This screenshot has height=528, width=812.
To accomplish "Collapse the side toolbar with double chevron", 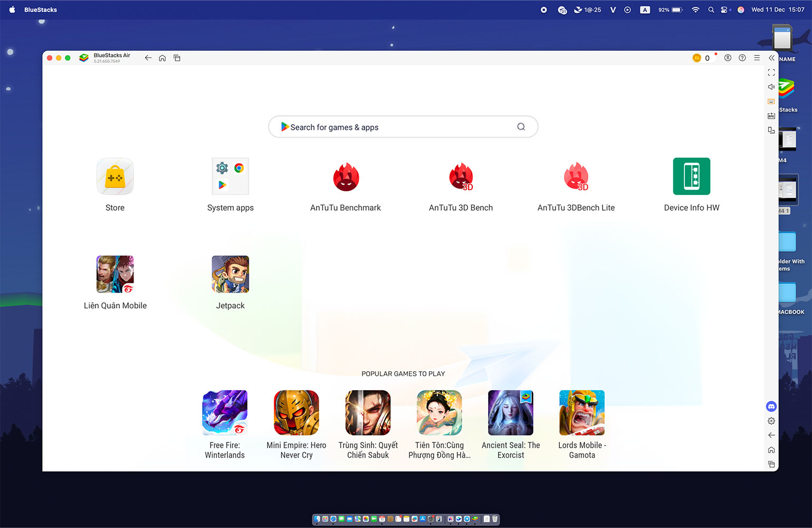I will (x=771, y=58).
